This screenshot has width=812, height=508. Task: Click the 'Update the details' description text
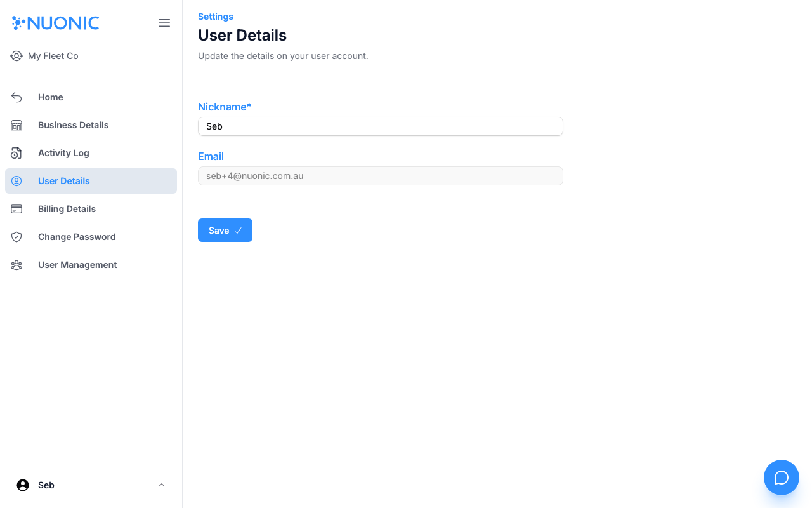[x=283, y=56]
